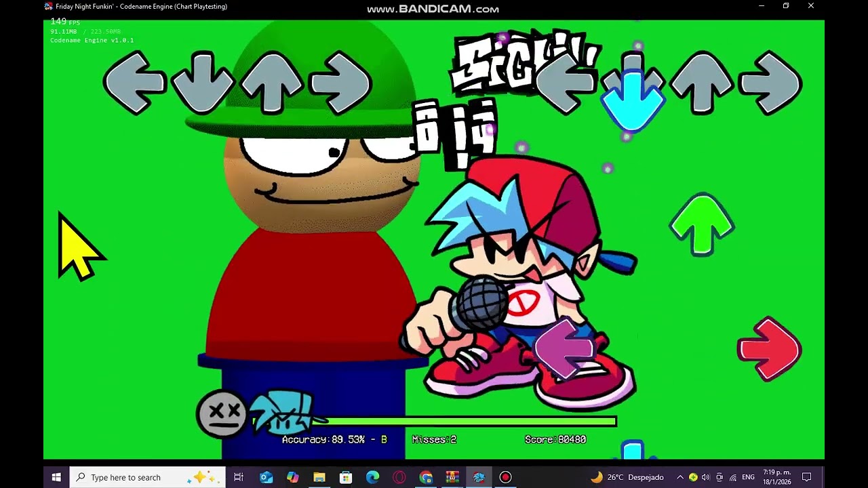The width and height of the screenshot is (868, 488).
Task: Open WinRAR from the taskbar
Action: pyautogui.click(x=452, y=477)
